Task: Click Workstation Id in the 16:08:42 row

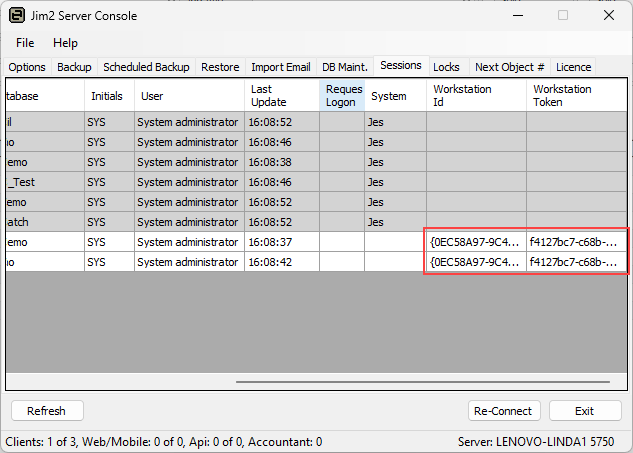Action: [476, 262]
